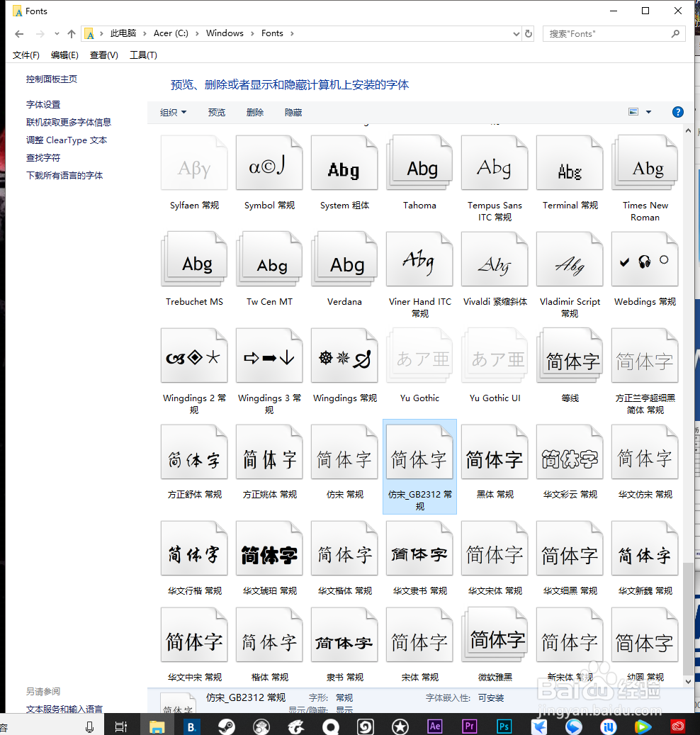Screen dimensions: 700x735
Task: Open Task View on the taskbar
Action: coord(121,726)
